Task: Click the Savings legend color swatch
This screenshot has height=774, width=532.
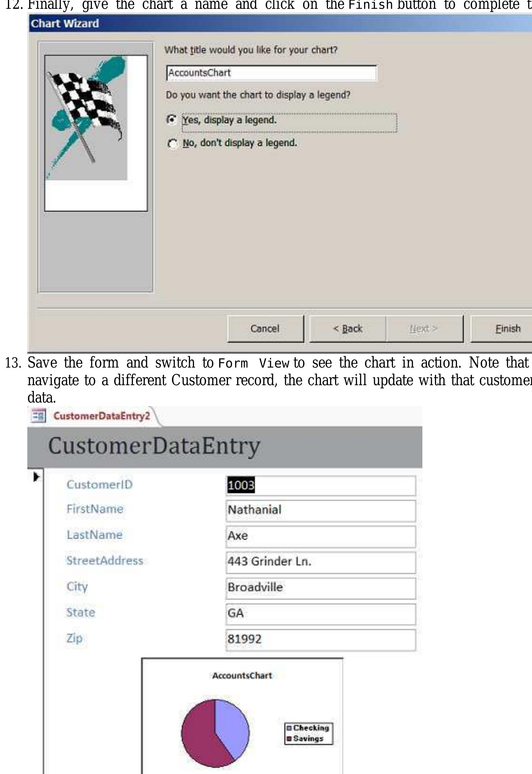Action: 289,739
